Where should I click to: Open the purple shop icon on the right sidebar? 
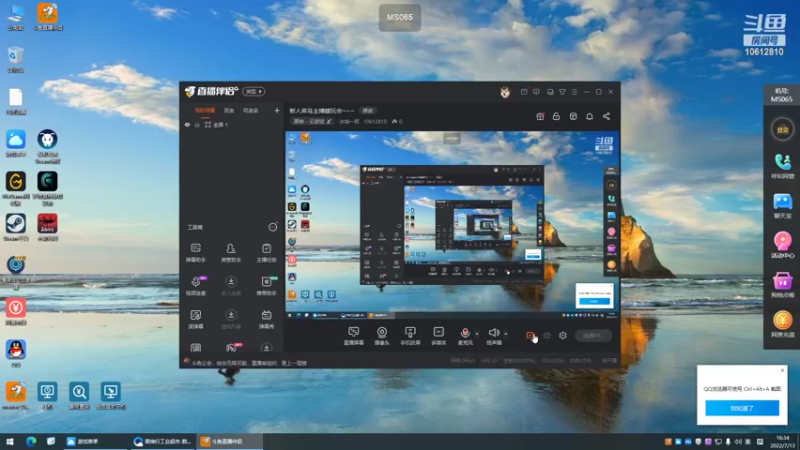[782, 285]
